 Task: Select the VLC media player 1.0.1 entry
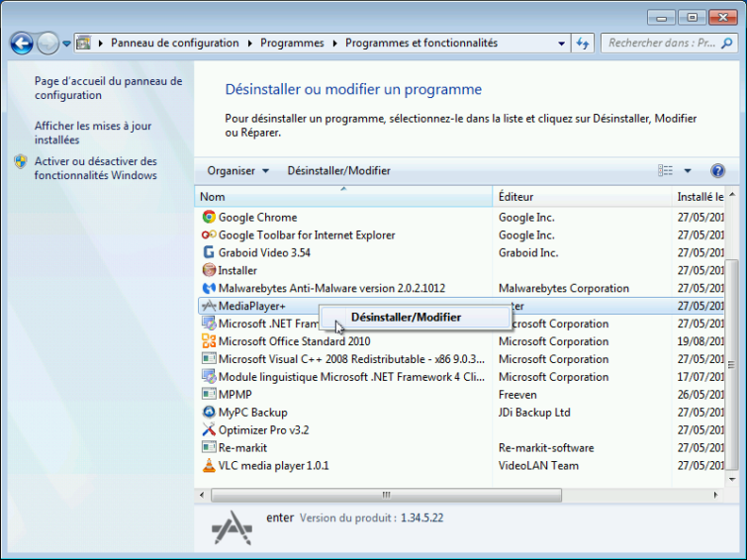point(273,465)
